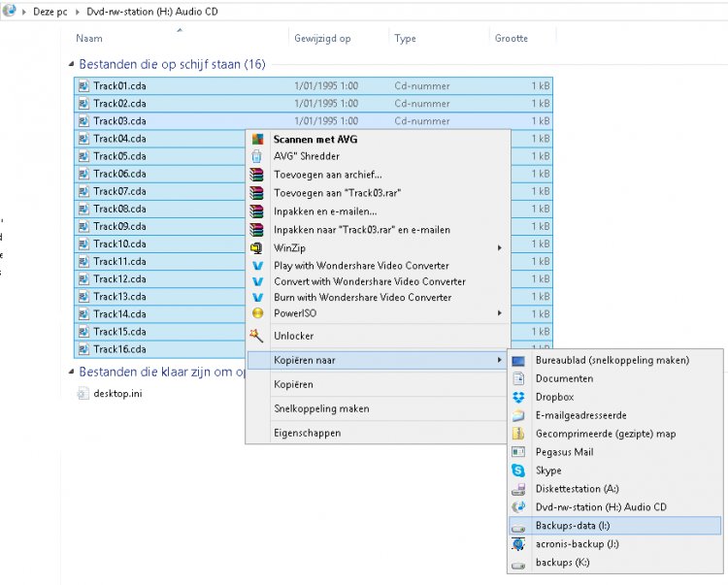Click the AVG scan icon in context menu
Viewport: 728px width, 585px height.
click(257, 139)
